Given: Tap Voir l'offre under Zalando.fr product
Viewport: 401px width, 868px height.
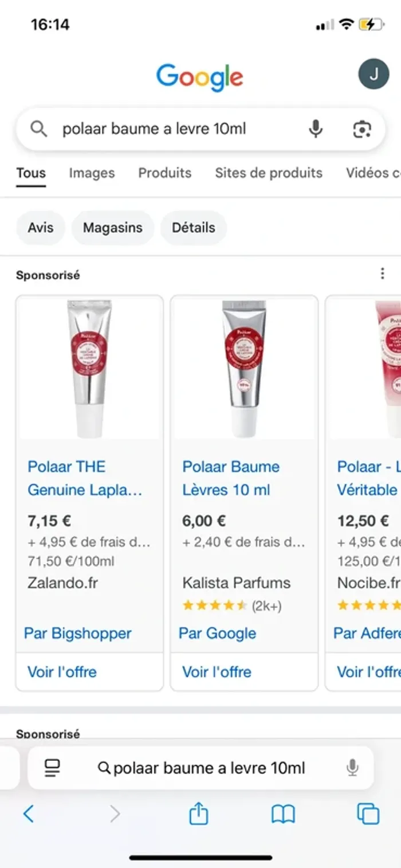Looking at the screenshot, I should (62, 672).
